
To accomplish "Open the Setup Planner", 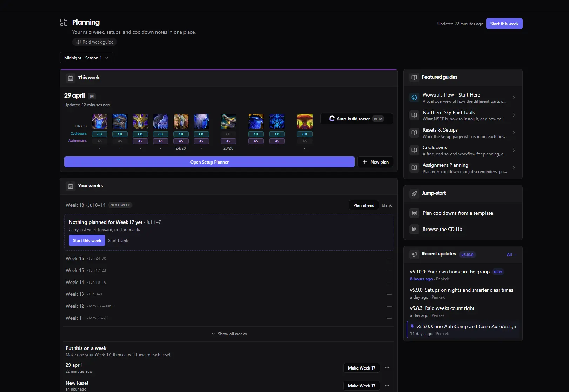I will pyautogui.click(x=209, y=162).
